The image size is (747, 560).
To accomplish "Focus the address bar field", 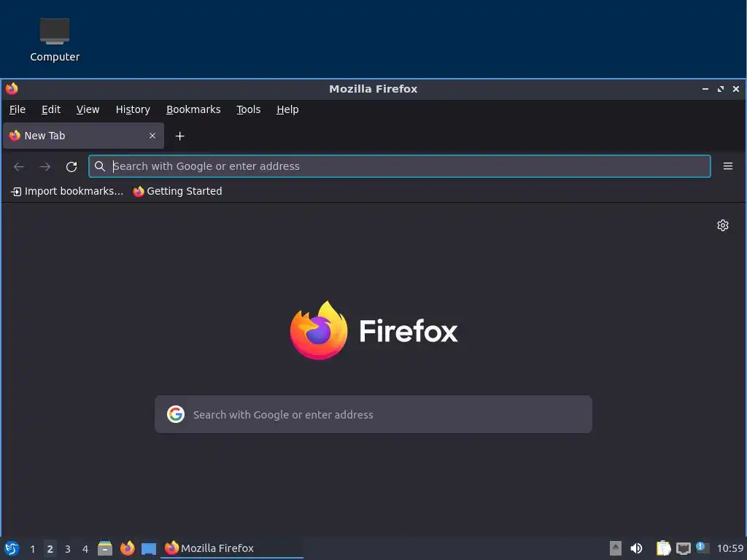I will pos(399,166).
